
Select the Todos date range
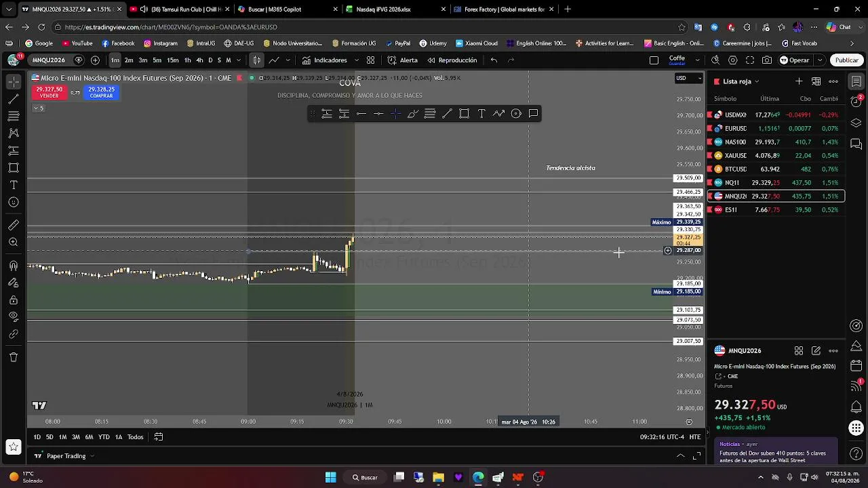[136, 437]
